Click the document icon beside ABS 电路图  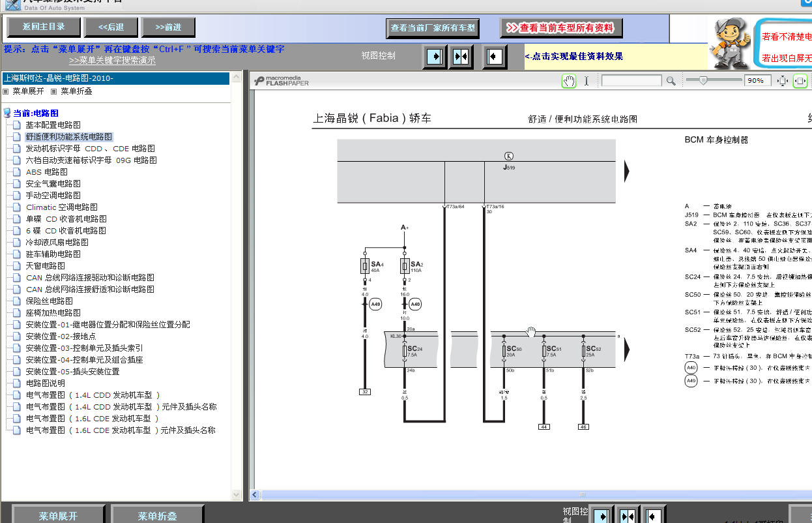(x=18, y=172)
